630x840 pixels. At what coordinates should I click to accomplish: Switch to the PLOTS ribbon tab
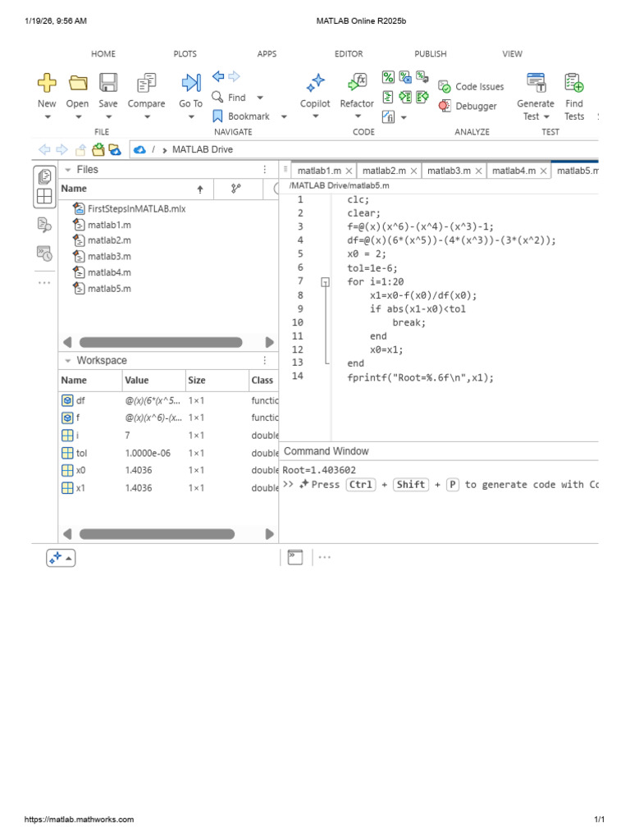coord(185,54)
